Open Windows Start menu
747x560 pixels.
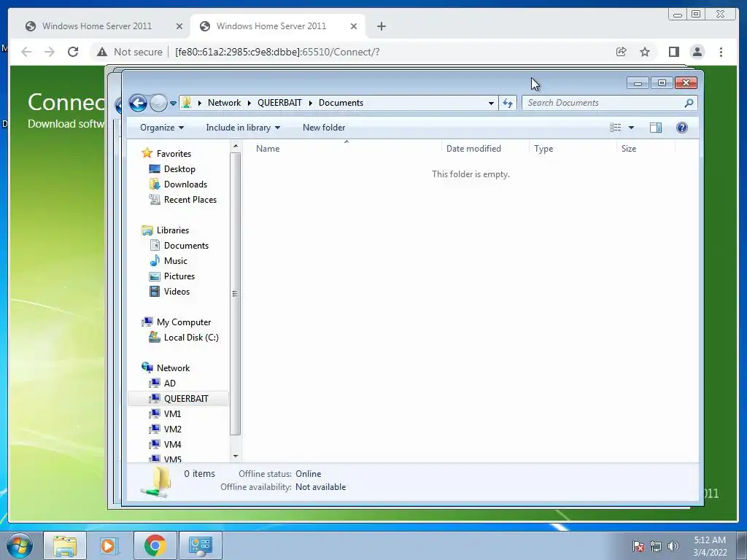(x=19, y=545)
